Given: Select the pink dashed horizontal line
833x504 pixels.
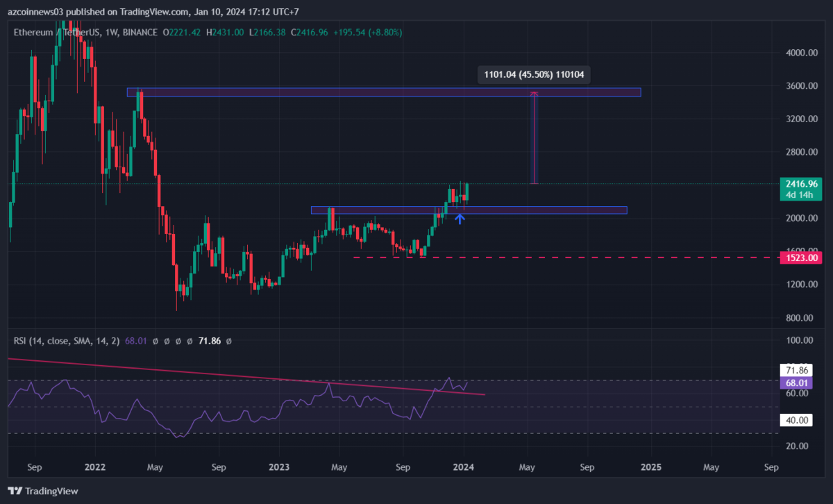Looking at the screenshot, I should pyautogui.click(x=555, y=258).
